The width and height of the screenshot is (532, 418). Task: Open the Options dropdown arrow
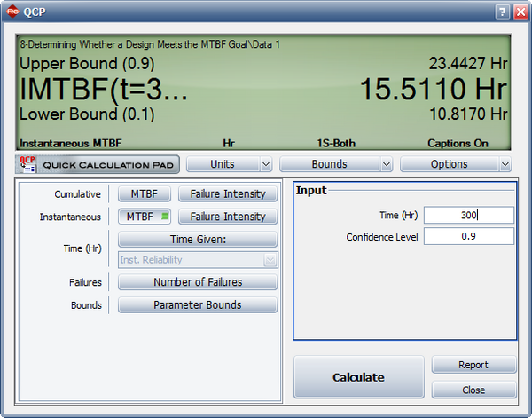pos(505,165)
